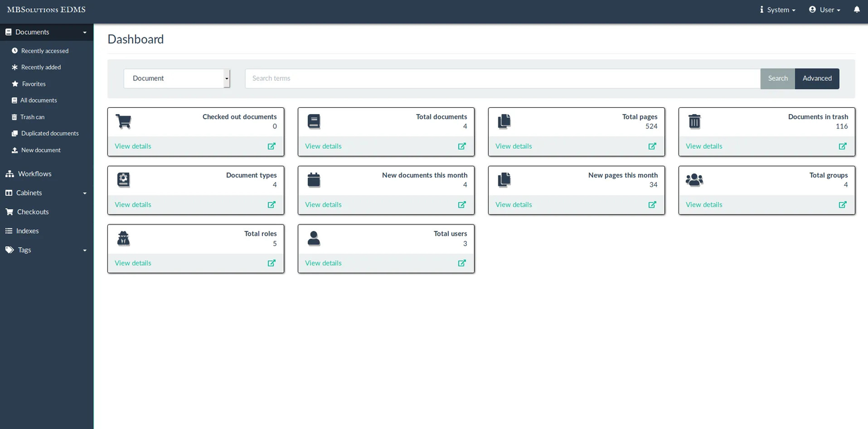This screenshot has height=429, width=868.
Task: Open the System menu
Action: coord(777,9)
